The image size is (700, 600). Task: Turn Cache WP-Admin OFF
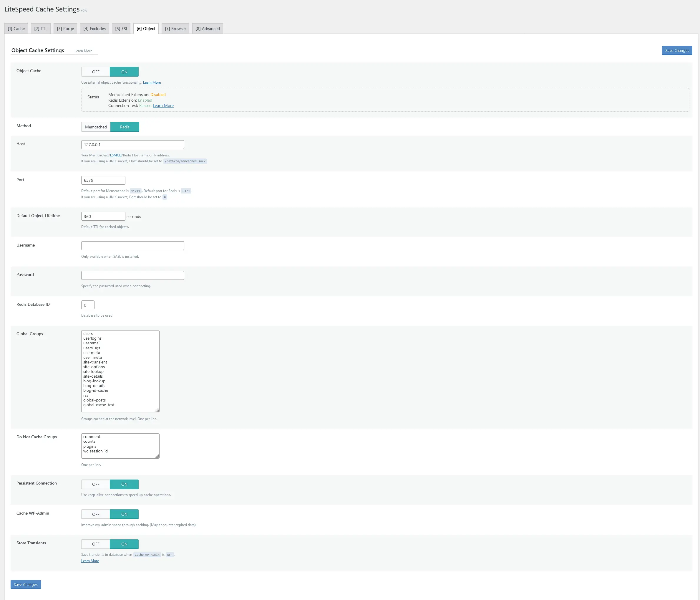96,514
